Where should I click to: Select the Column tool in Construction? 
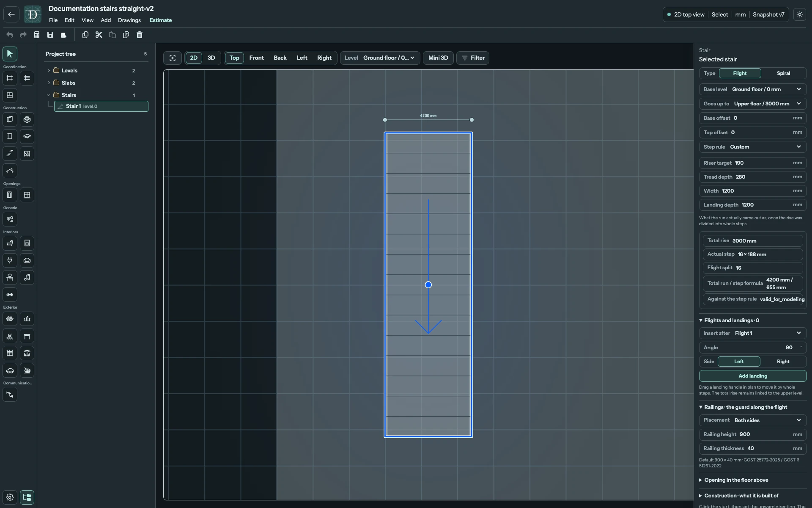(x=10, y=136)
